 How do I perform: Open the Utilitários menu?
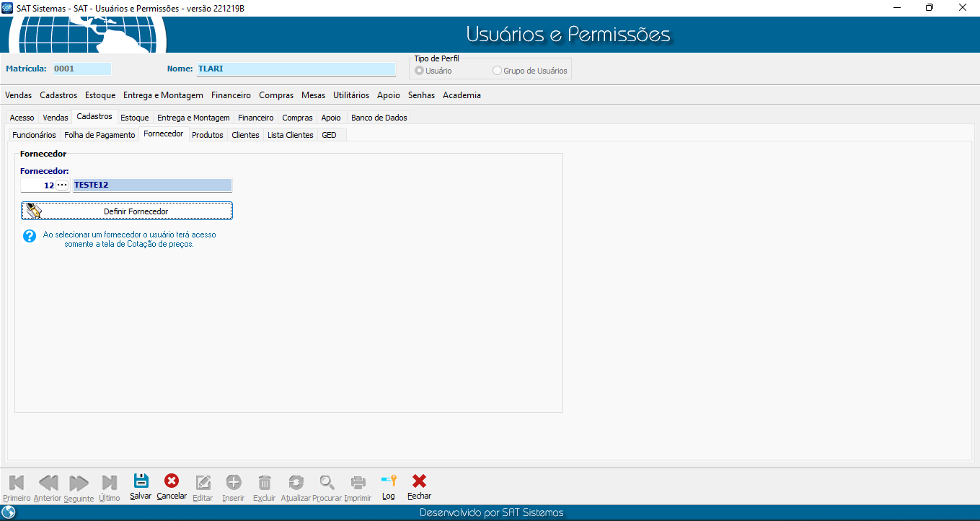click(x=351, y=95)
